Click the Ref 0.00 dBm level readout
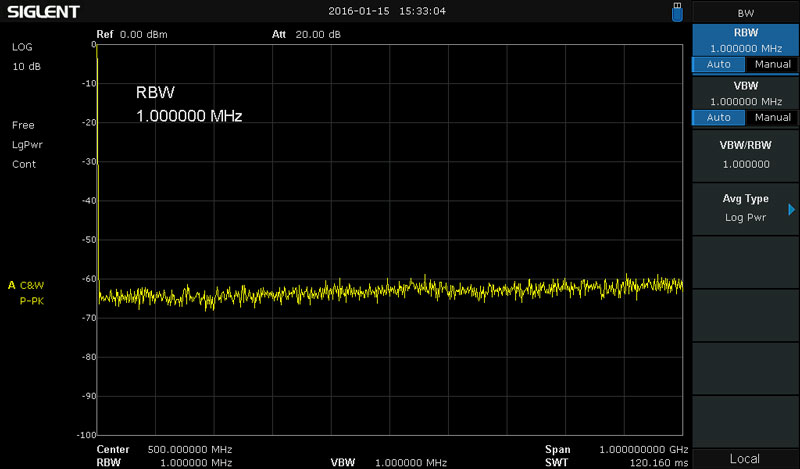Screen dimensions: 800x469 coord(132,34)
